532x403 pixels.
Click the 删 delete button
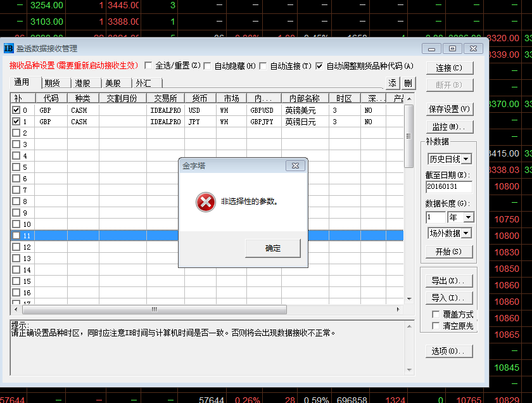click(x=408, y=83)
